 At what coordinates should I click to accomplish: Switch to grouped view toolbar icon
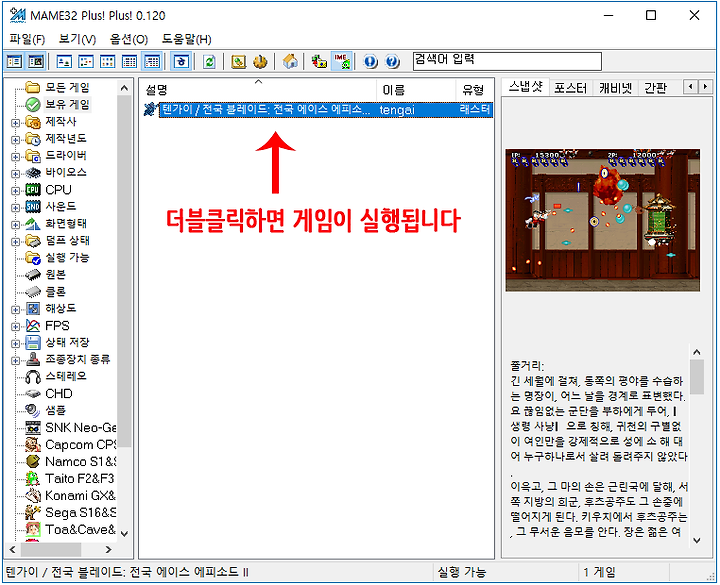coord(152,62)
